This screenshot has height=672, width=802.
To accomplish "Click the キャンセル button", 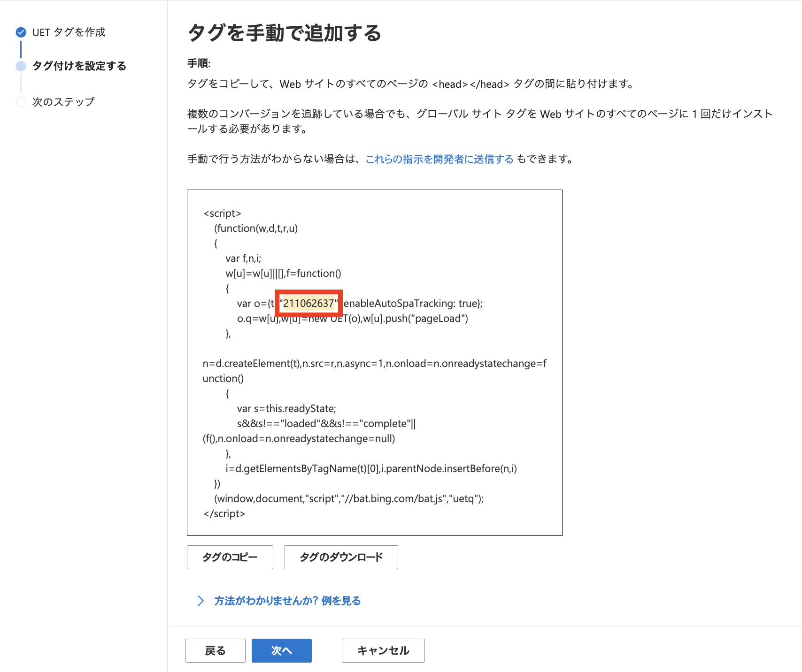I will point(383,650).
